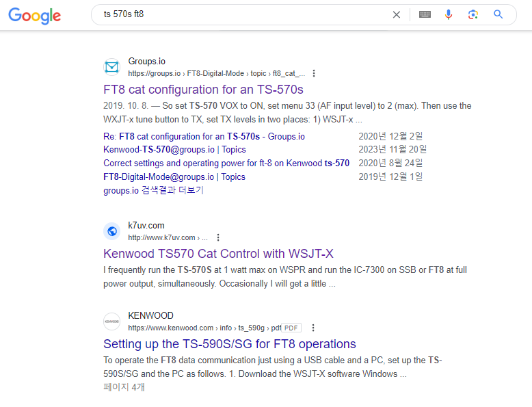The image size is (532, 407).
Task: Open more options for KENWOOD result
Action: pyautogui.click(x=313, y=328)
